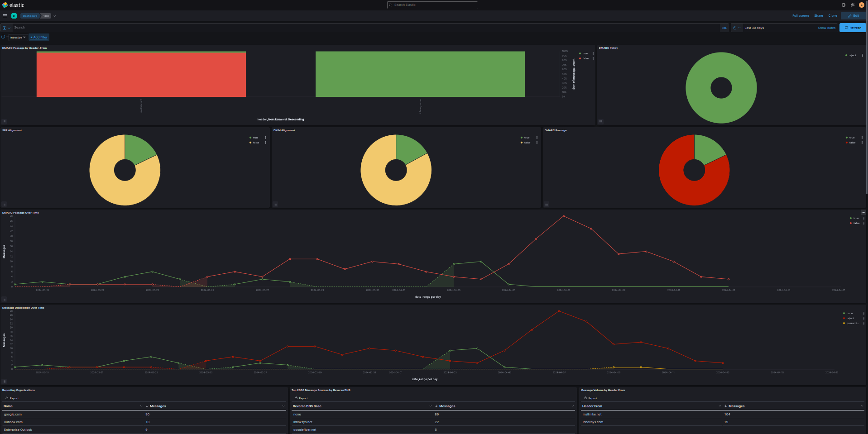Viewport: 868px width, 434px height.
Task: Click the Refresh button
Action: [853, 28]
